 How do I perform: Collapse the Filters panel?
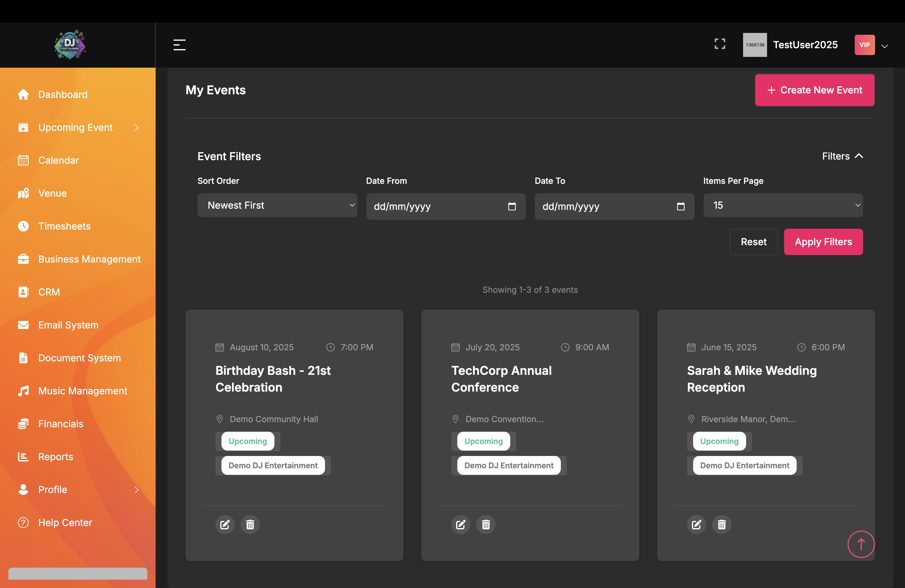(842, 156)
